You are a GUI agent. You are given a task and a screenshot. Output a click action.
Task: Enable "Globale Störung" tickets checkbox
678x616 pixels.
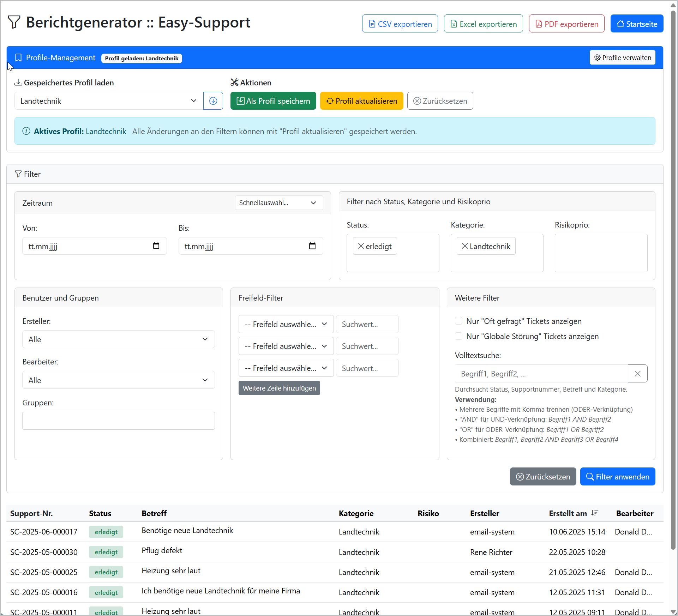tap(458, 336)
